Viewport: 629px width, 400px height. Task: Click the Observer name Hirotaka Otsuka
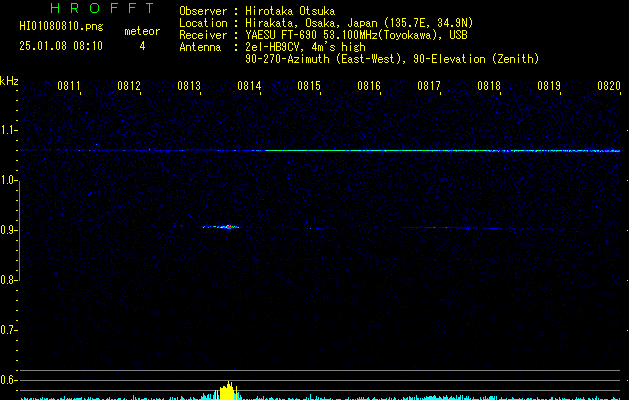pos(290,11)
